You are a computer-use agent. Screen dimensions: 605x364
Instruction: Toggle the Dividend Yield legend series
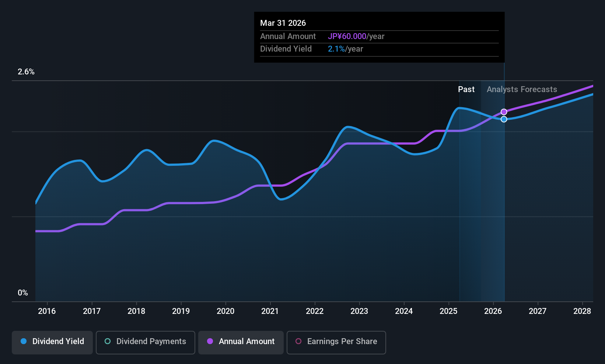(x=52, y=342)
